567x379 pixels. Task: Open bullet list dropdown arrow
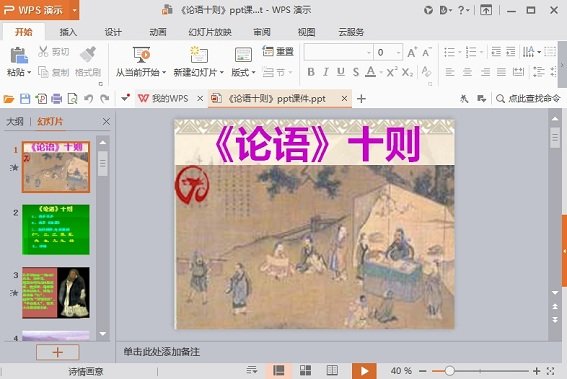[460, 52]
